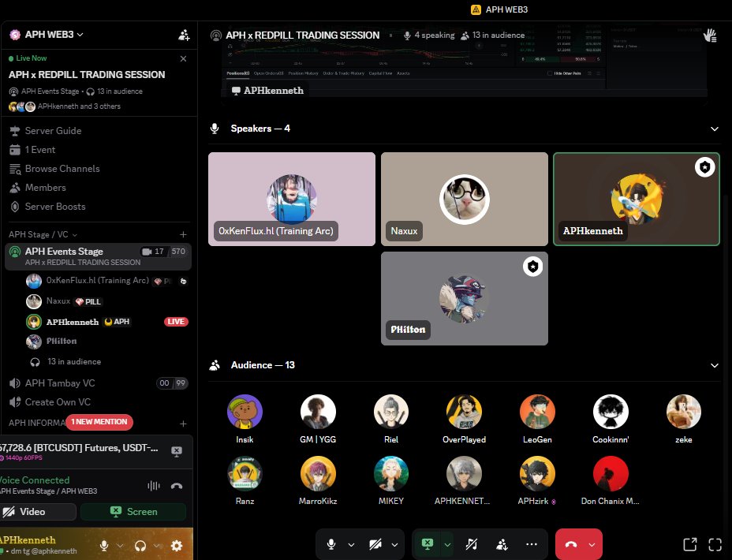Collapse the Speakers section
Viewport: 732px width, 560px height.
click(715, 129)
